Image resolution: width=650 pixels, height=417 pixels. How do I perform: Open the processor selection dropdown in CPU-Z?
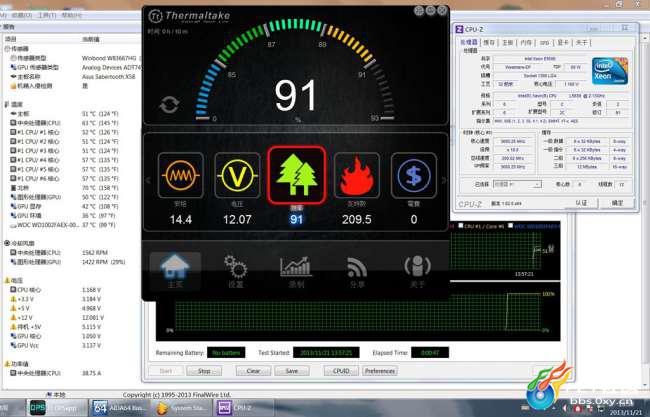[x=517, y=184]
